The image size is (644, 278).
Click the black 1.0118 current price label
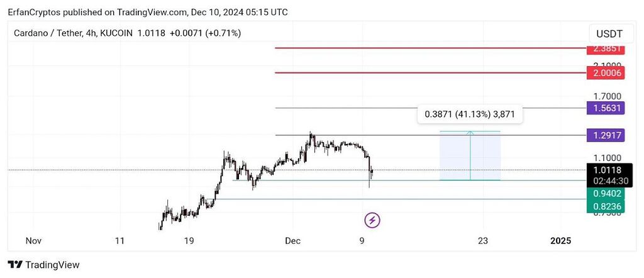[606, 170]
